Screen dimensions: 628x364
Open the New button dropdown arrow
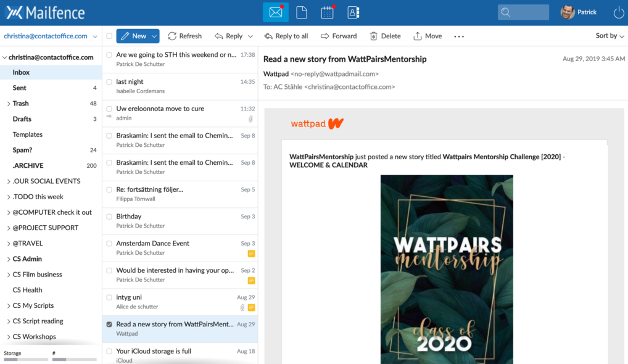154,36
